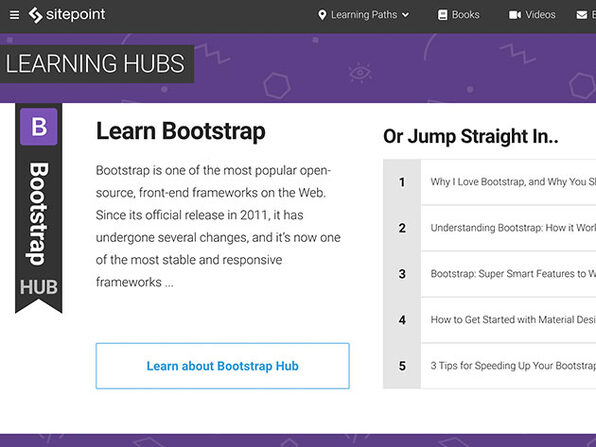Click Learn about Bootstrap Hub button
The height and width of the screenshot is (447, 596).
[223, 366]
